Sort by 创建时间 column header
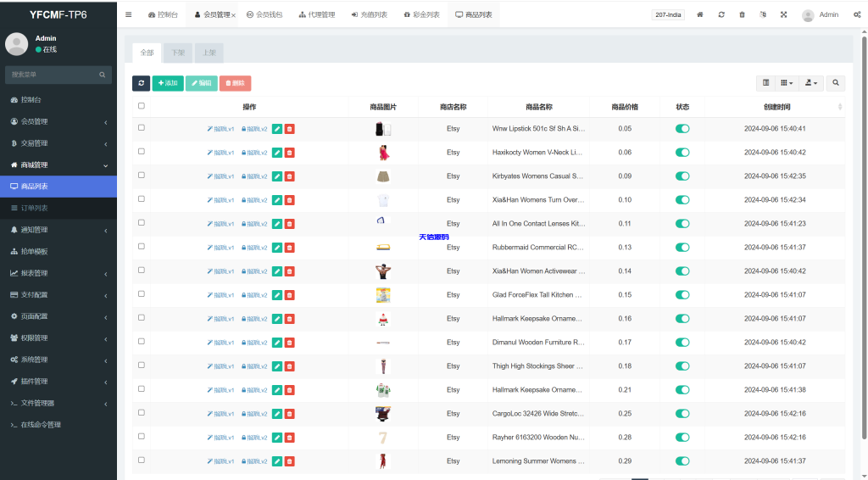868x480 pixels. [774, 107]
